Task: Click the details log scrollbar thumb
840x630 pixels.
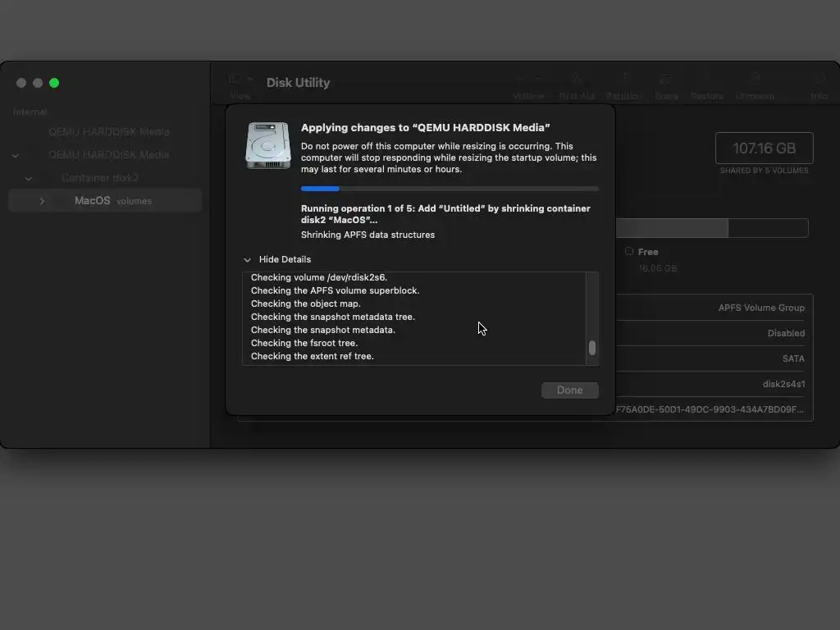Action: click(x=592, y=348)
